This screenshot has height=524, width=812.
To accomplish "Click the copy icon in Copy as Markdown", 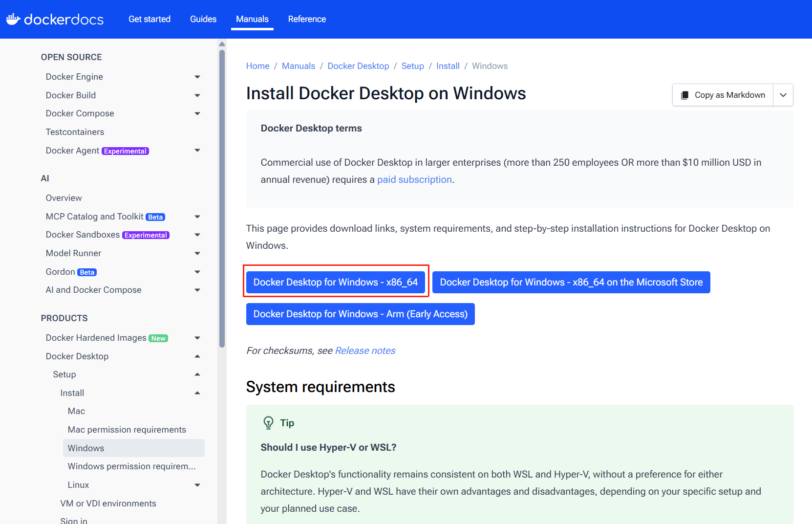I will [x=685, y=95].
